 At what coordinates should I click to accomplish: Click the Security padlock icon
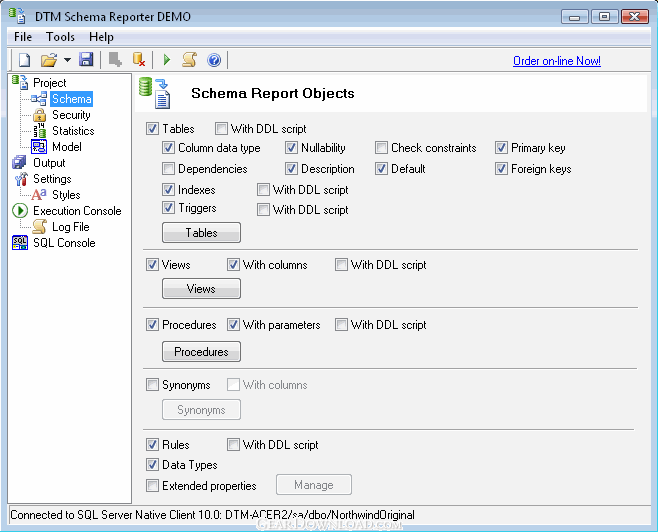(x=39, y=115)
